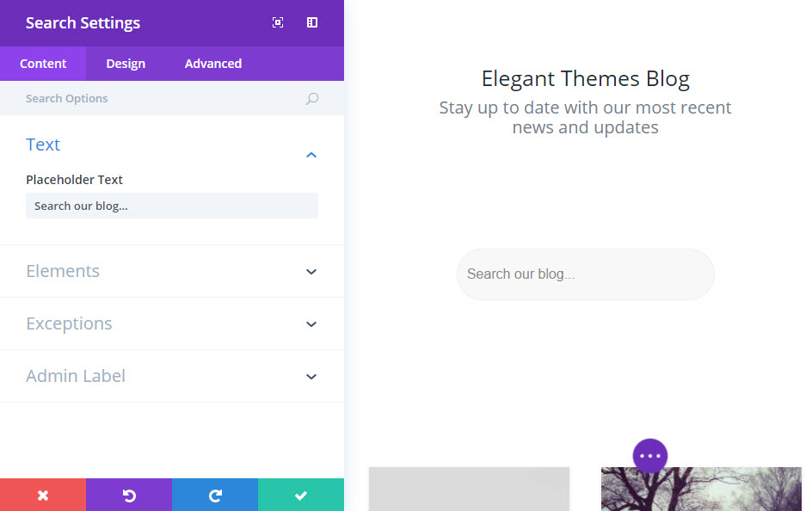
Task: Click the Elegant Themes Blog heading
Action: point(585,78)
